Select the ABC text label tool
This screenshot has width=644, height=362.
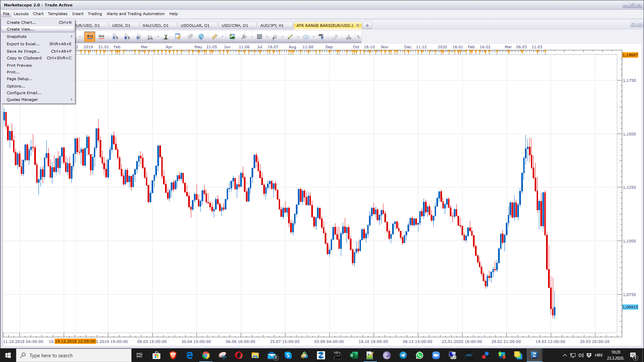pos(321,37)
